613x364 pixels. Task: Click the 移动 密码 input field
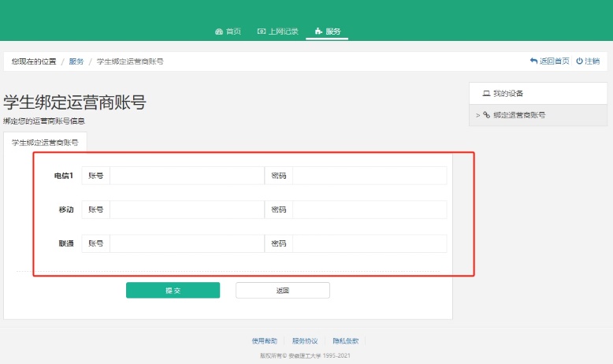click(369, 210)
